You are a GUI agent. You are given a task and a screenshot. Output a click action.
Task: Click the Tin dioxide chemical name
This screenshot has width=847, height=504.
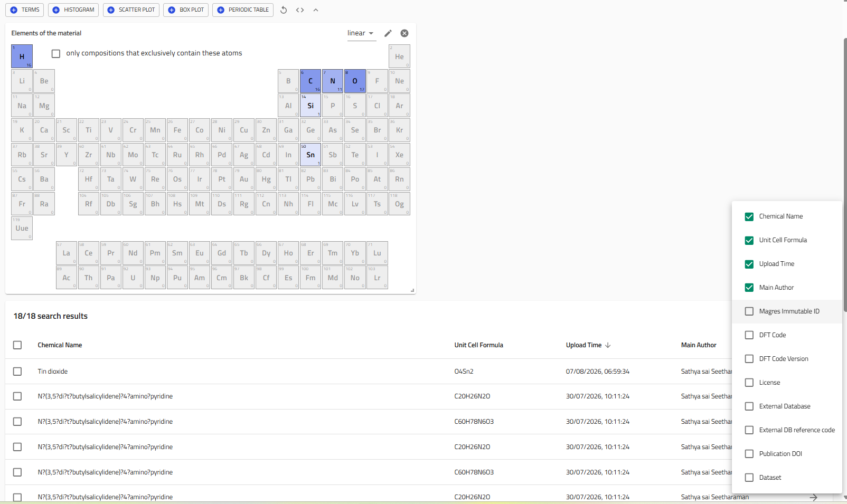click(x=53, y=372)
